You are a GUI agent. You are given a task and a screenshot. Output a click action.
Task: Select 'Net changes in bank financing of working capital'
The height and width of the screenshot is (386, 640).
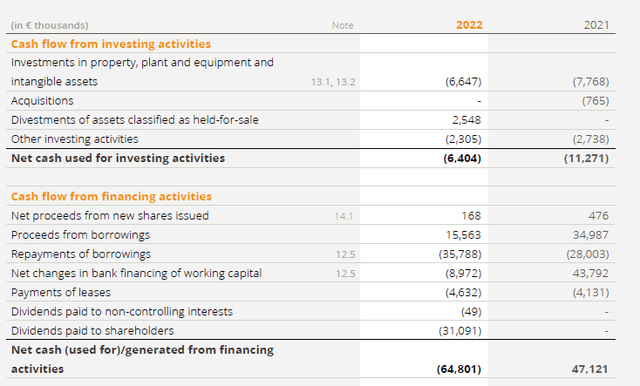(x=136, y=273)
